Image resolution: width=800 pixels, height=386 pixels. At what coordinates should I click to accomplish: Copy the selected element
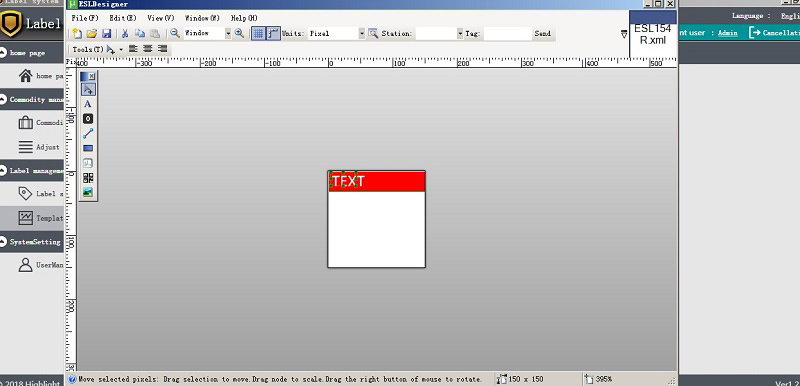point(140,34)
